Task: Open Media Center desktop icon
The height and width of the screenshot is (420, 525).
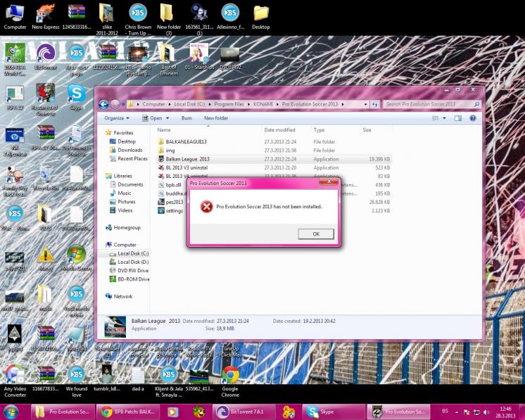Action: pyautogui.click(x=76, y=257)
